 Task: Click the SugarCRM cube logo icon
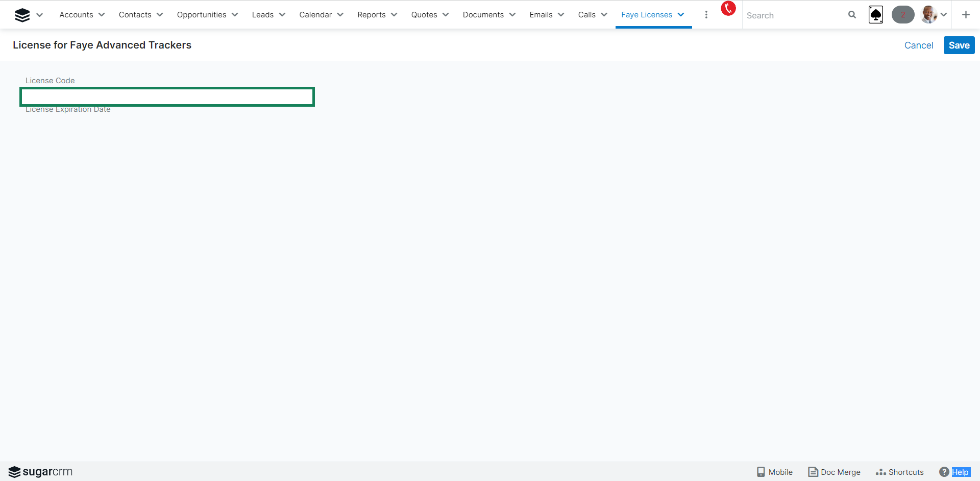pos(22,15)
